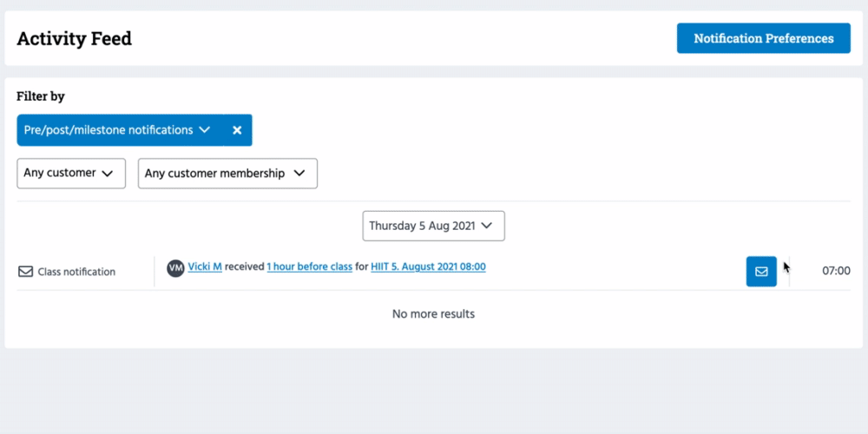This screenshot has height=434, width=868.
Task: Click the chevron arrow in Any customer
Action: [108, 174]
